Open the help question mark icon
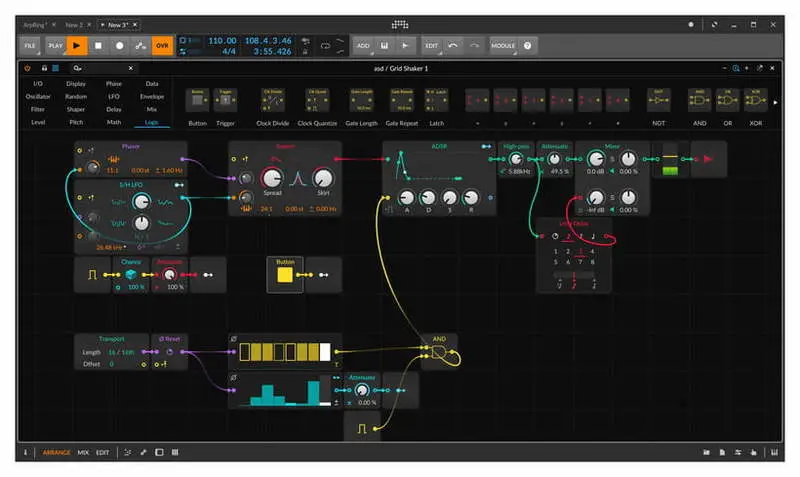 coord(527,45)
